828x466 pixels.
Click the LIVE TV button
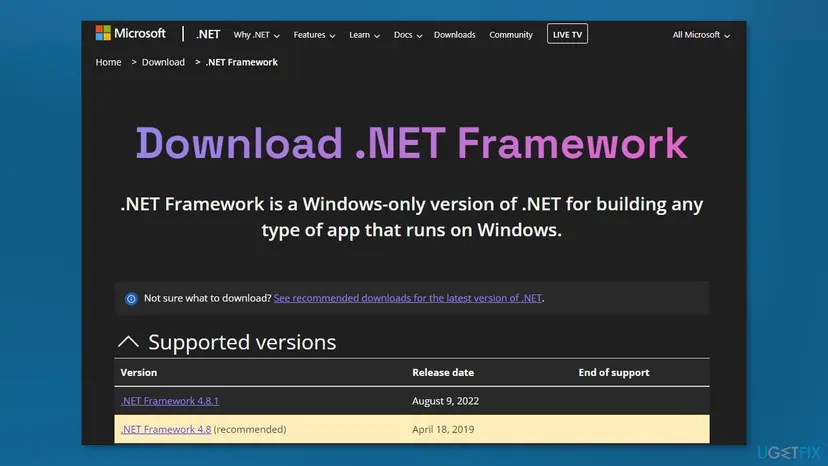[567, 34]
